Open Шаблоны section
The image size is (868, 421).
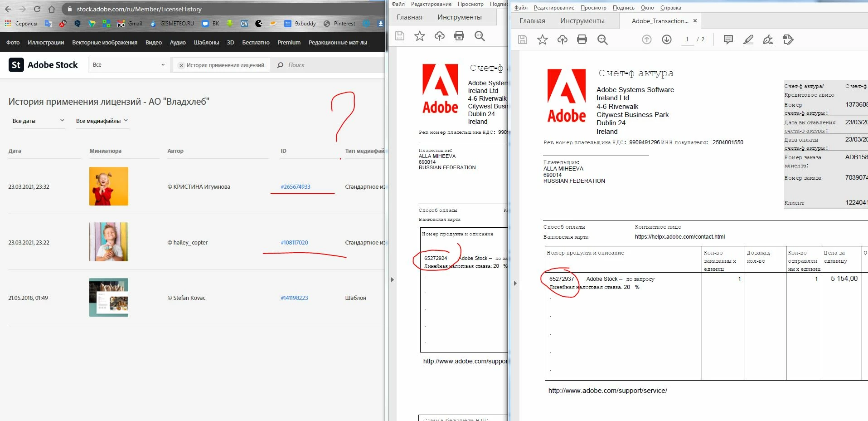point(206,43)
